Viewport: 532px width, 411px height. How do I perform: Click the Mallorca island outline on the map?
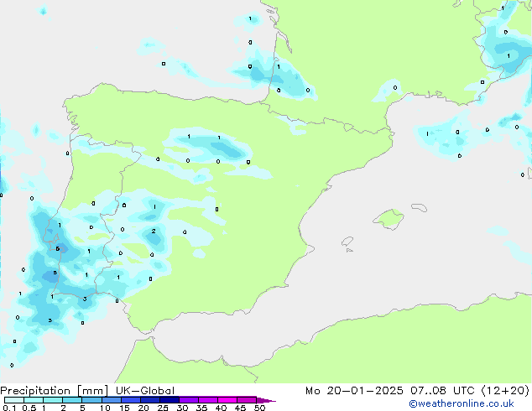click(x=389, y=220)
